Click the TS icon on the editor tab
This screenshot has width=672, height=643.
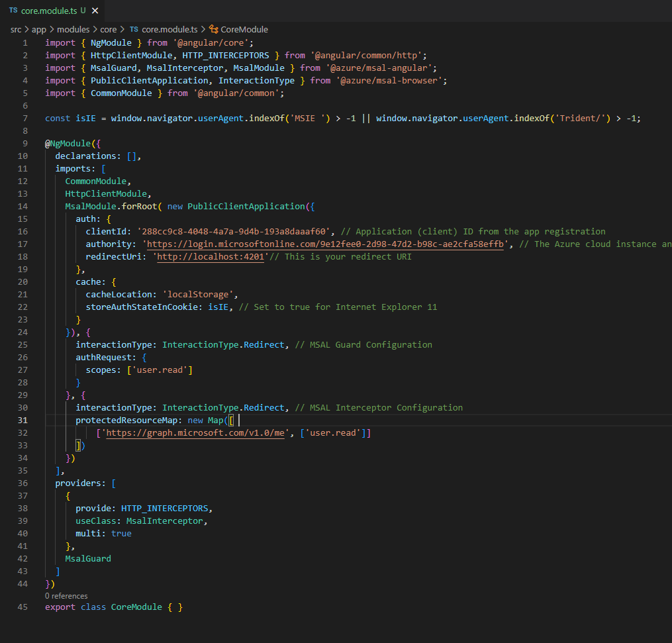pyautogui.click(x=13, y=11)
